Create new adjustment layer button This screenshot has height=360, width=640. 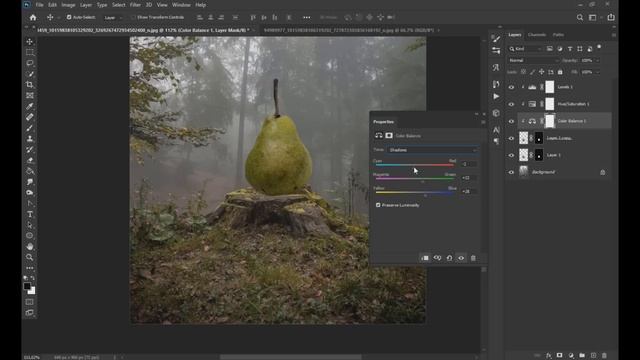(x=571, y=356)
